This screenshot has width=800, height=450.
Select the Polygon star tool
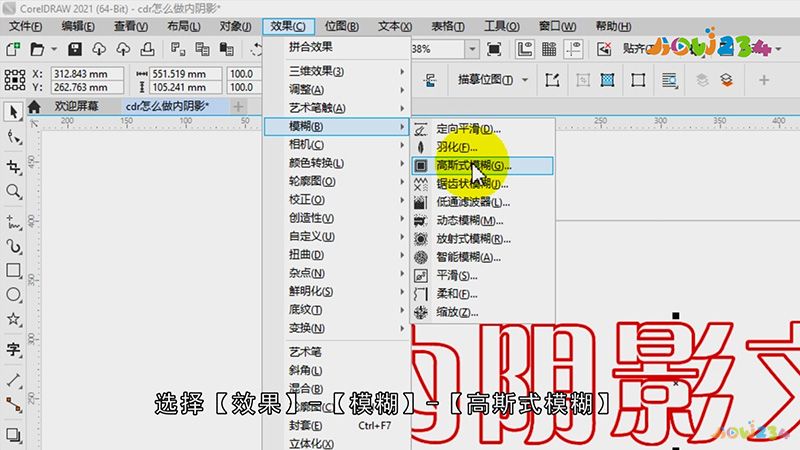pyautogui.click(x=13, y=319)
